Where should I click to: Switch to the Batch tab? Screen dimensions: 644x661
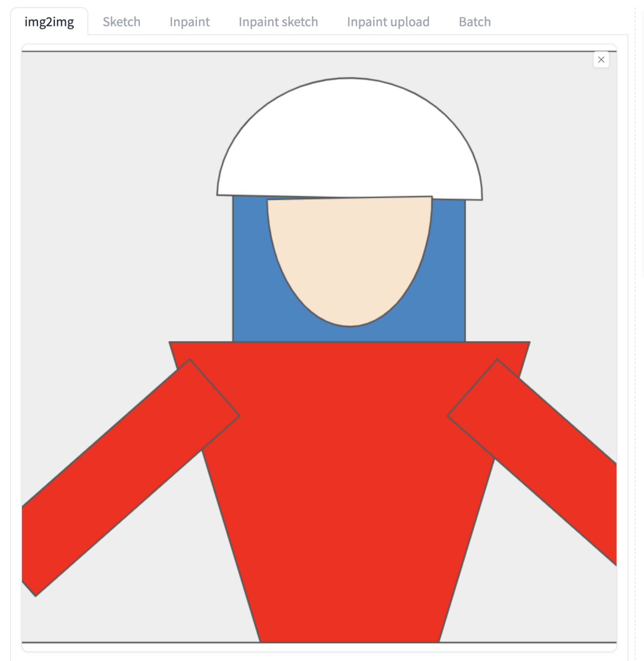475,22
